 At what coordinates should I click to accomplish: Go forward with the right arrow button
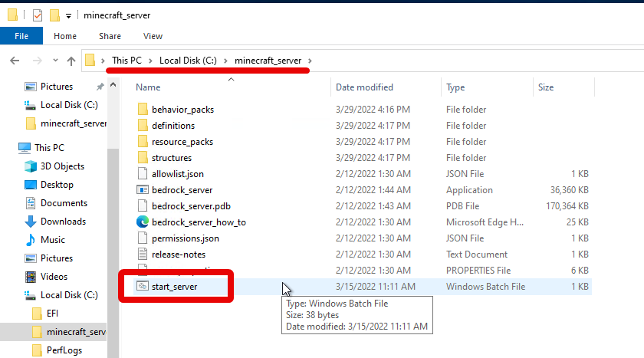(38, 61)
